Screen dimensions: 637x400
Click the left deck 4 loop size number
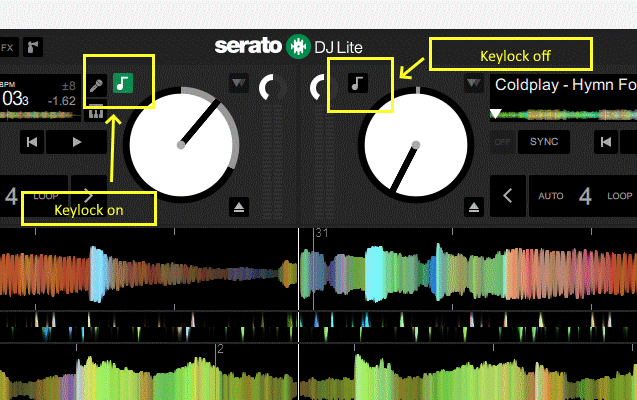11,197
